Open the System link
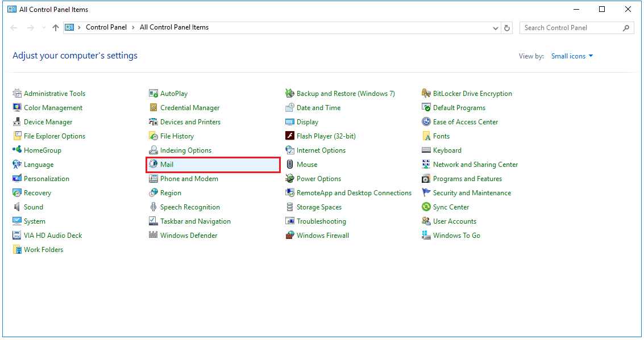The image size is (644, 340). [35, 221]
